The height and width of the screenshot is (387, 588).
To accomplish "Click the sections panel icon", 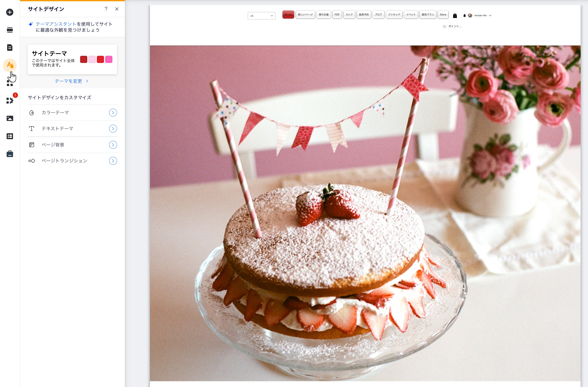I will [x=10, y=30].
